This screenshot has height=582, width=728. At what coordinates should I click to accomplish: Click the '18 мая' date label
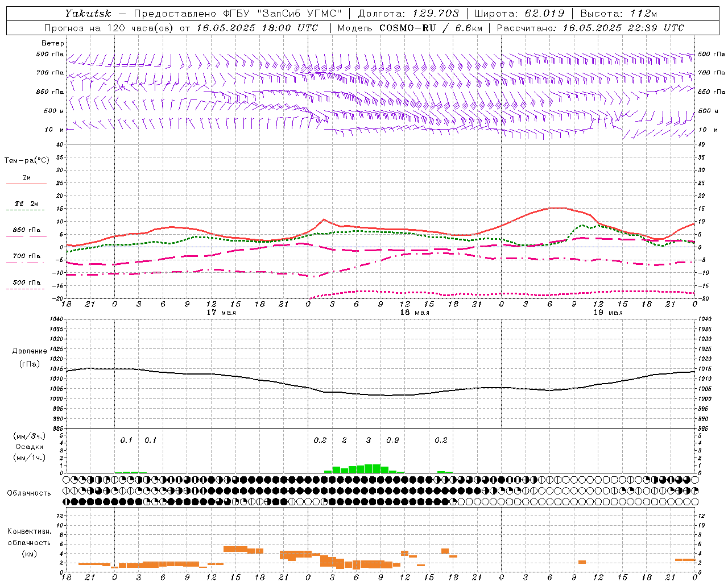pyautogui.click(x=415, y=313)
